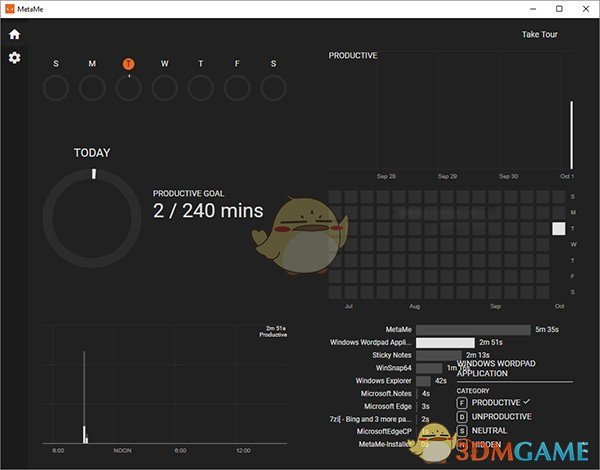Choose the UNPRODUCTIVE category option
600x470 pixels.
(494, 416)
